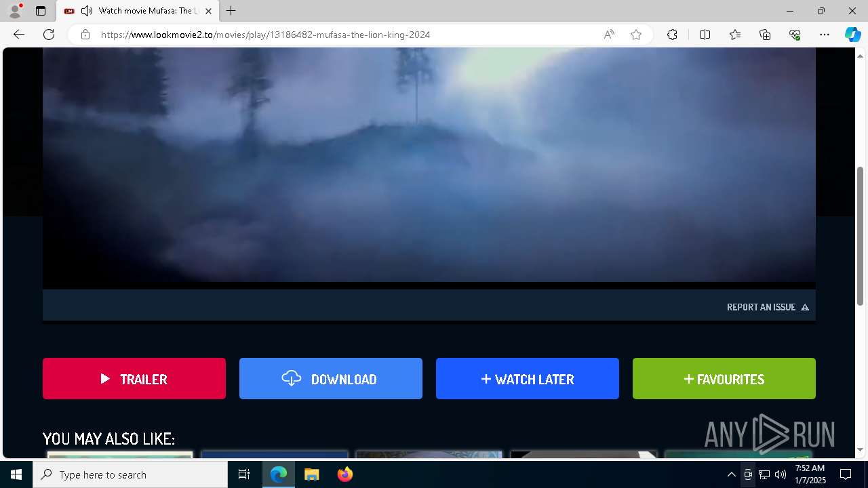Add this page to favorites star

636,35
